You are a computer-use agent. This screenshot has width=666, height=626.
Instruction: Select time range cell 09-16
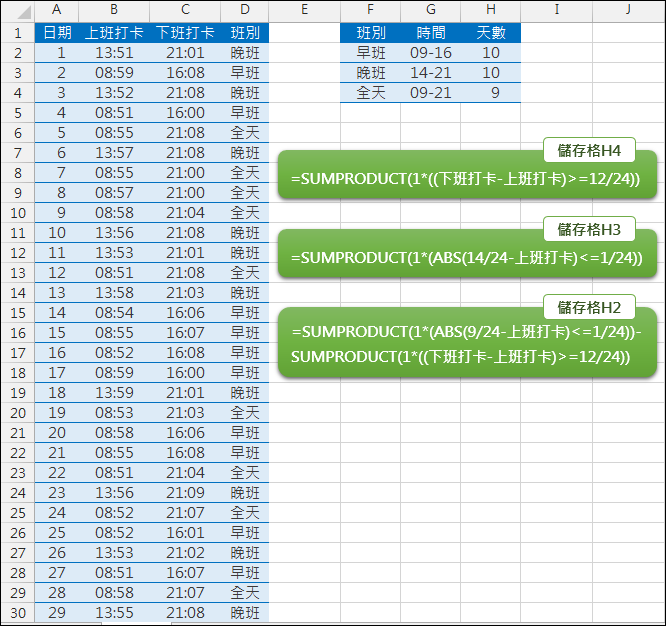431,53
